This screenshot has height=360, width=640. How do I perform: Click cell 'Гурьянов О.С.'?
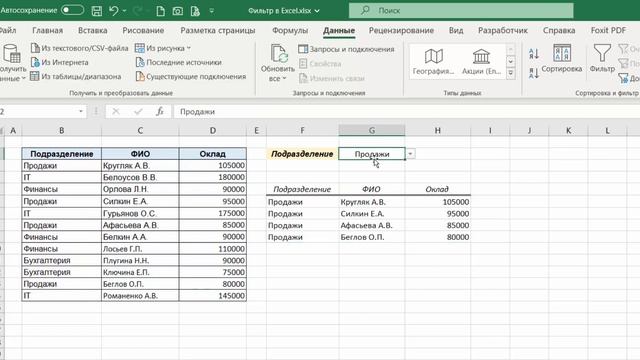(140, 213)
